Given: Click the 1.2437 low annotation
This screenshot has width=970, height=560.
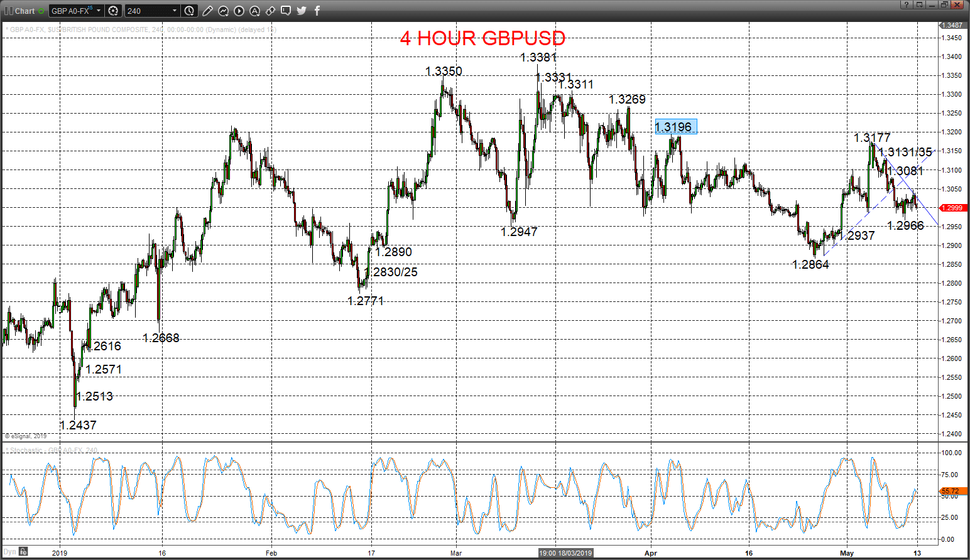Looking at the screenshot, I should point(78,425).
